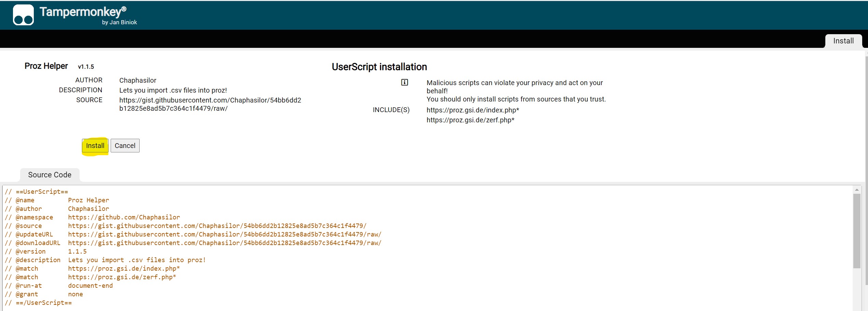Click the @description line in source code

click(106, 260)
